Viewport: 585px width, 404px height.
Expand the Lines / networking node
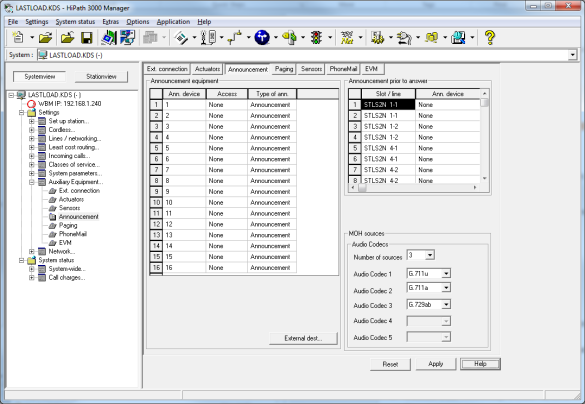click(x=32, y=138)
